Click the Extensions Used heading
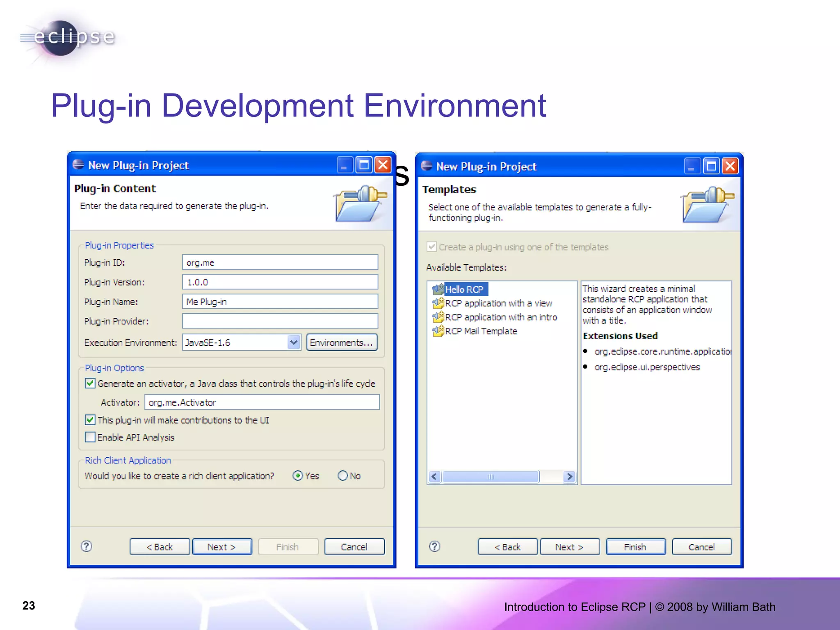Image resolution: width=840 pixels, height=630 pixels. pyautogui.click(x=620, y=336)
